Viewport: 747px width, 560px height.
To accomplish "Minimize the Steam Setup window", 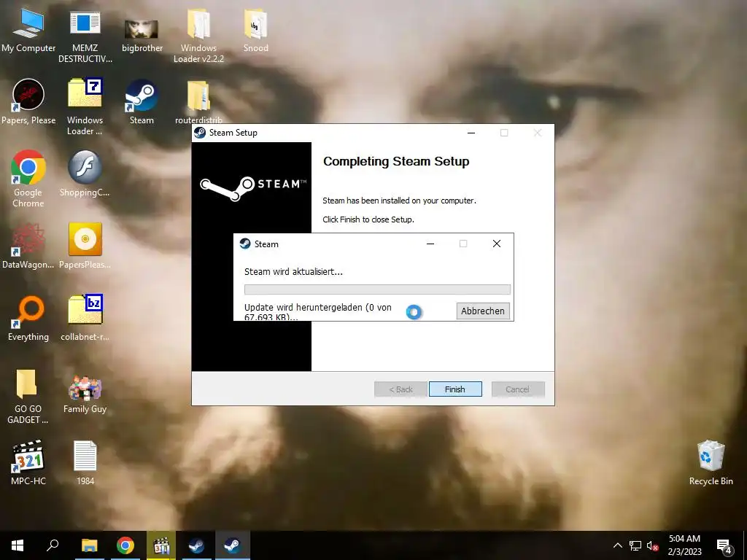I will 471,133.
